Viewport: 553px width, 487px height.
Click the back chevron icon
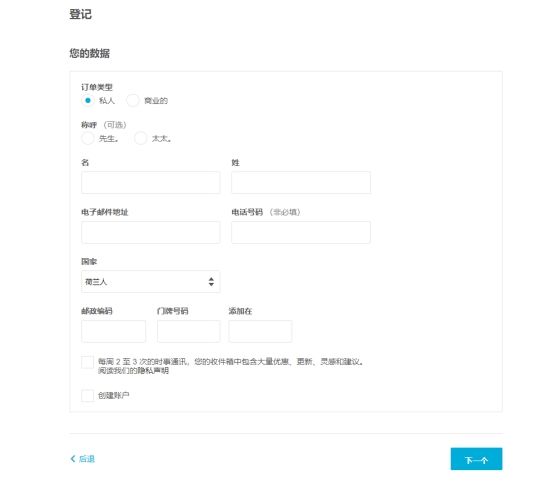coord(73,459)
